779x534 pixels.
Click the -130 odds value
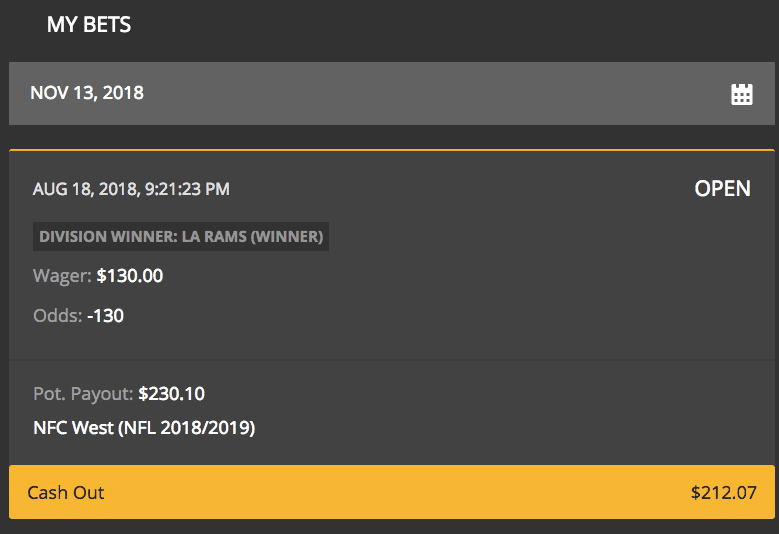click(x=106, y=316)
